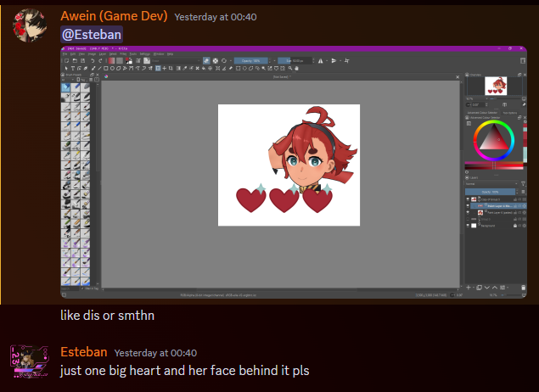The image size is (539, 392).
Task: Select Krita's crop tool icon
Action: click(x=171, y=69)
